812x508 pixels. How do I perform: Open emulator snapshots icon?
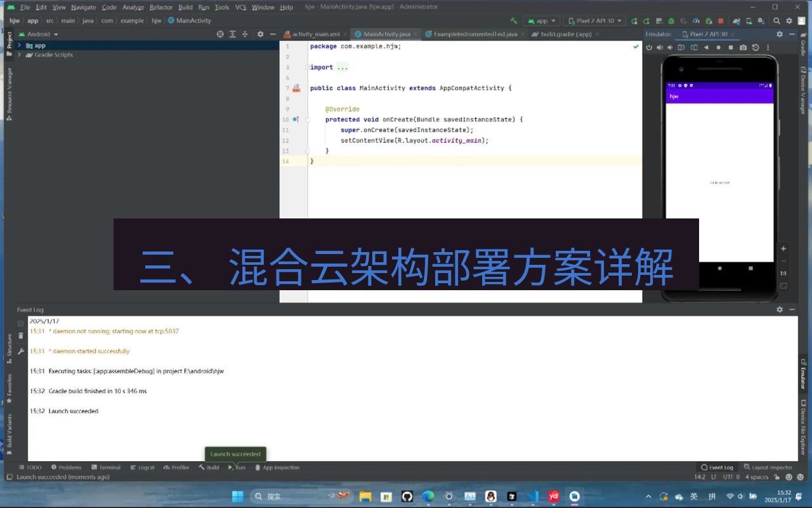(x=756, y=47)
